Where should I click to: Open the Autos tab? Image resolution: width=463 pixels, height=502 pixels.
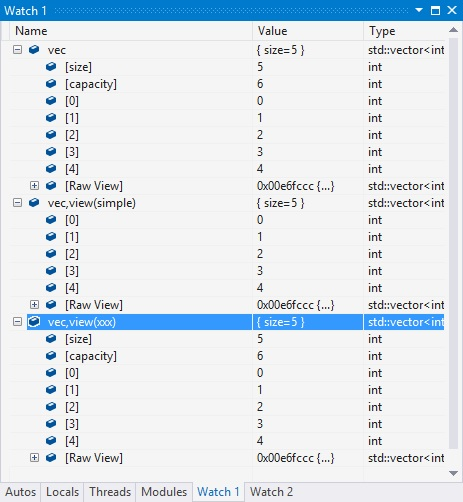click(x=21, y=492)
